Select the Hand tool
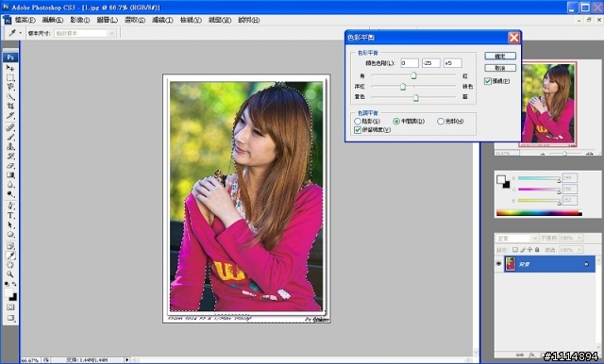Screen dimensions: 604x364 [10, 265]
